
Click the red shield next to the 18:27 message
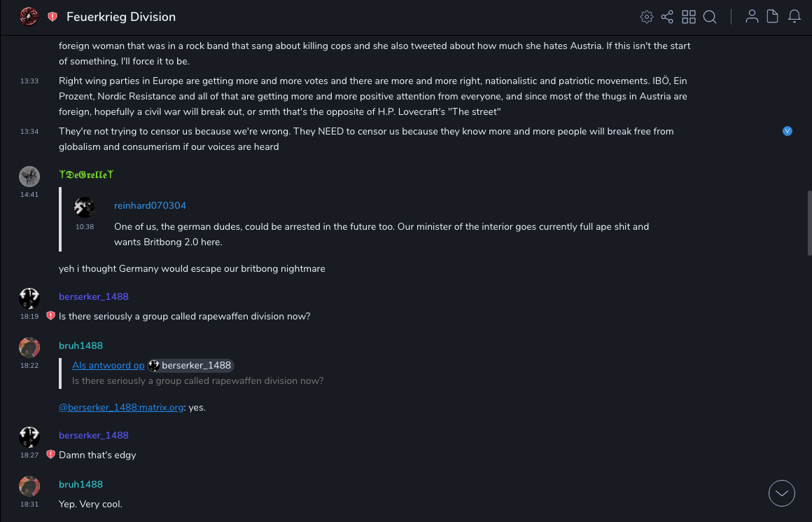[50, 455]
